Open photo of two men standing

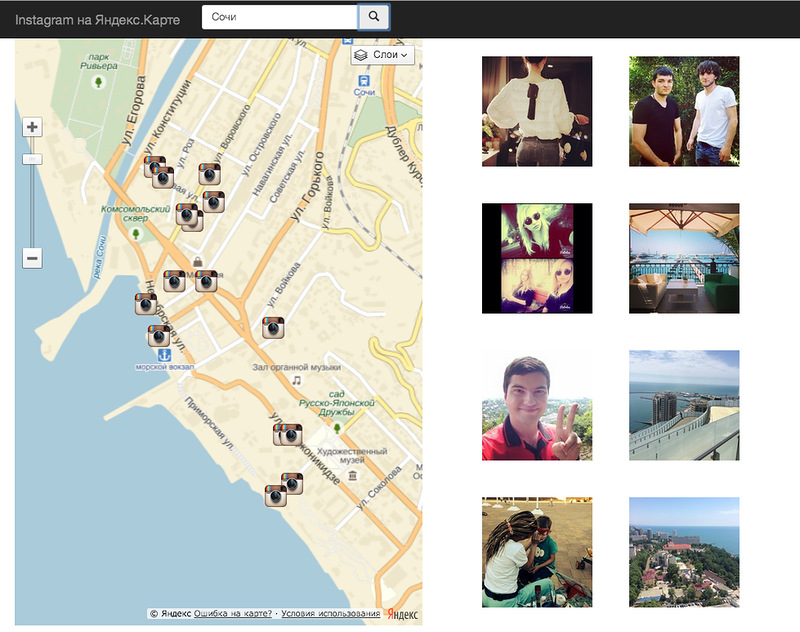pyautogui.click(x=684, y=111)
